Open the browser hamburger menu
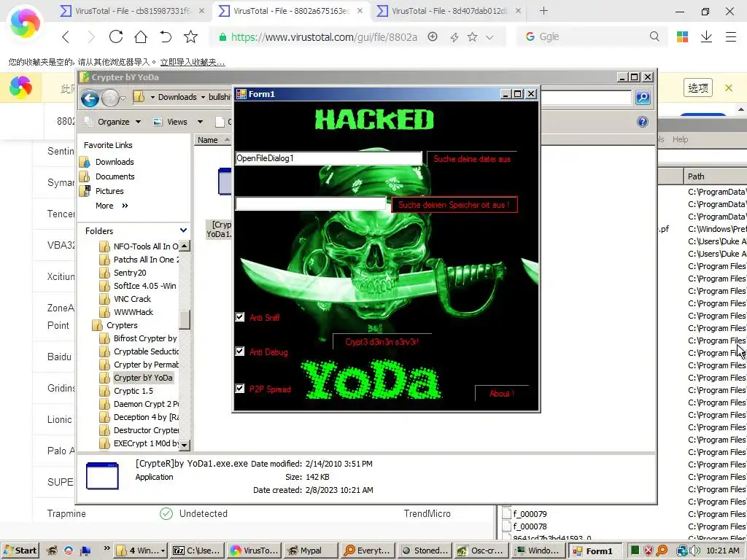This screenshot has width=747, height=560. 731,36
